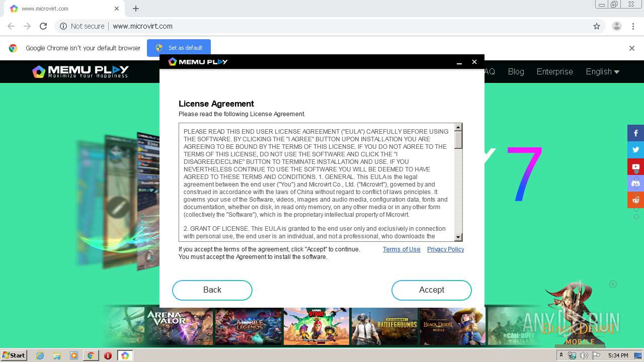This screenshot has height=362, width=644.
Task: Open the Chrome profile avatar
Action: coord(616,26)
